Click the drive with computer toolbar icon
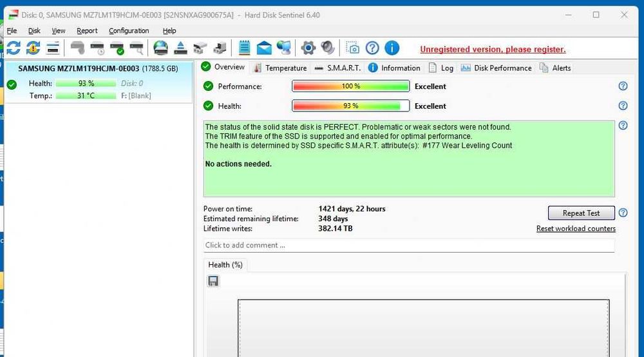 pyautogui.click(x=220, y=48)
